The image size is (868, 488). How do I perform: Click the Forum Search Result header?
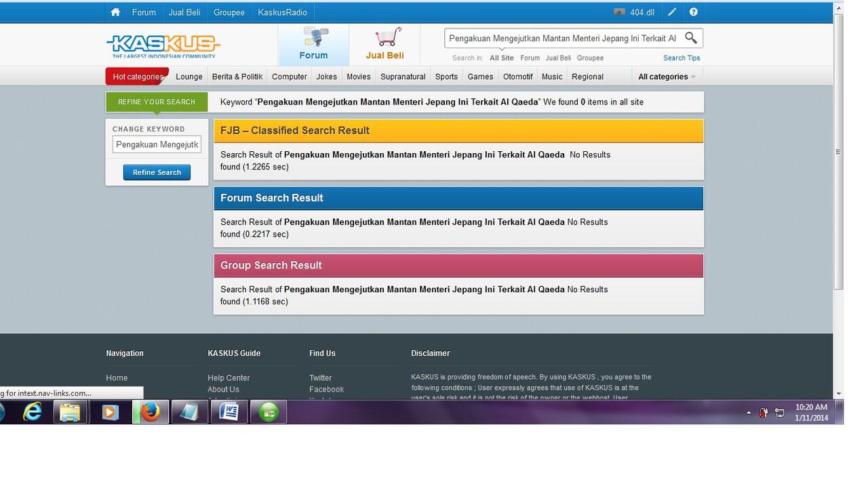click(x=458, y=198)
